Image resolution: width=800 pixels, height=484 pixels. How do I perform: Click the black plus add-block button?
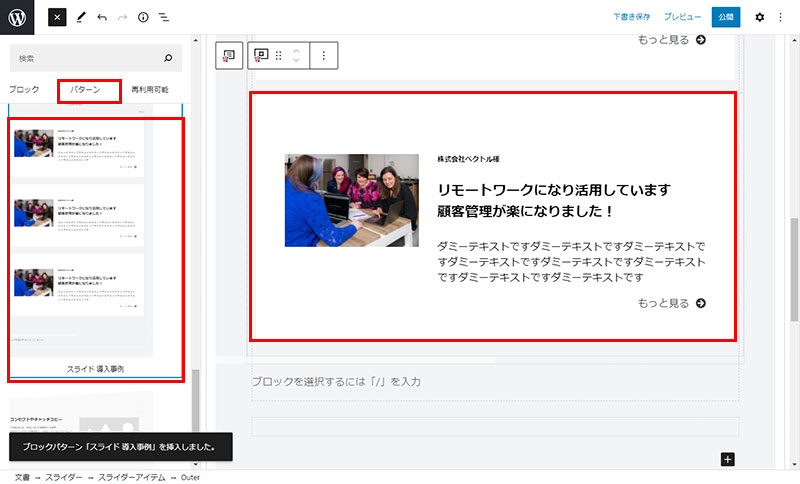728,459
